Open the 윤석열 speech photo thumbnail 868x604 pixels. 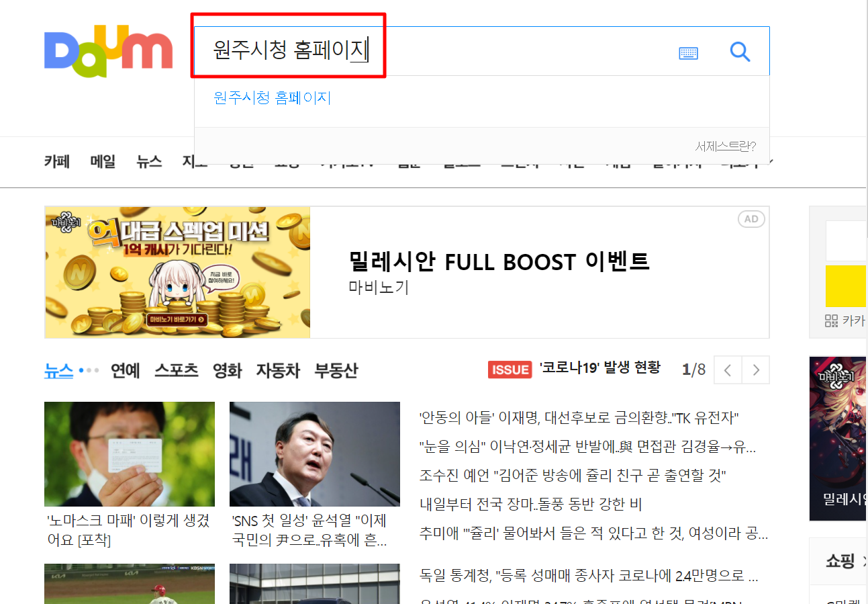coord(315,454)
